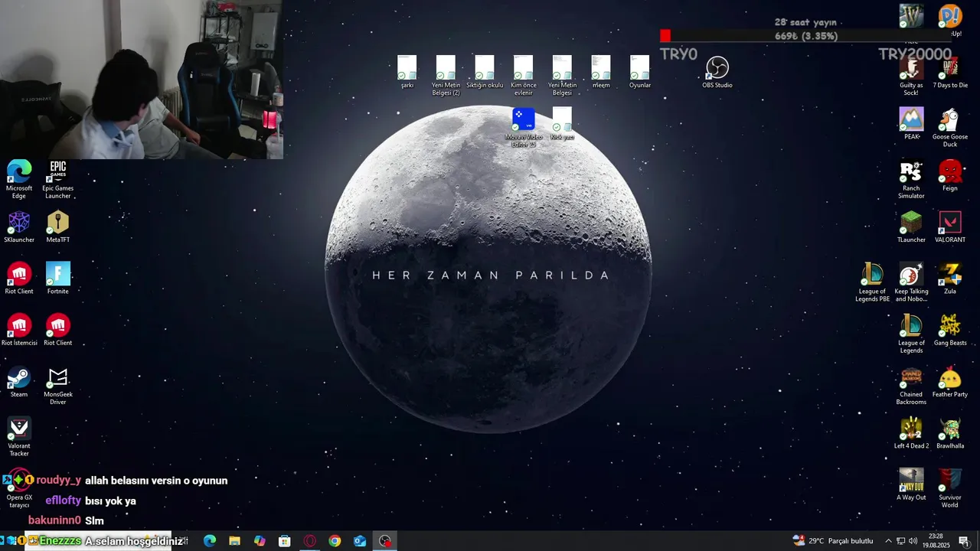This screenshot has width=980, height=551.
Task: Select the Ranch Simulator desktop icon
Action: point(911,179)
